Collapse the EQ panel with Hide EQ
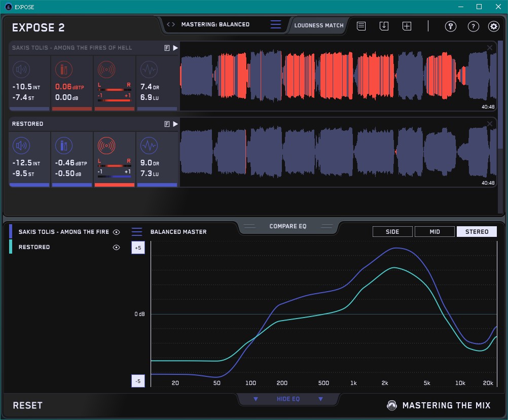 pos(288,399)
